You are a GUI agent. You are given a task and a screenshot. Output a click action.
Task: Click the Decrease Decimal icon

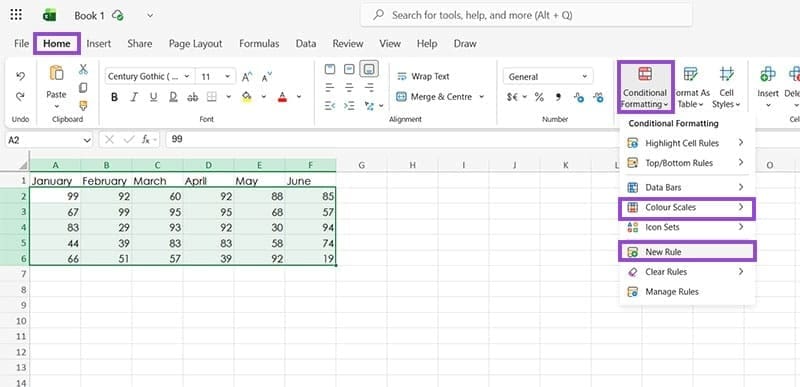point(598,97)
